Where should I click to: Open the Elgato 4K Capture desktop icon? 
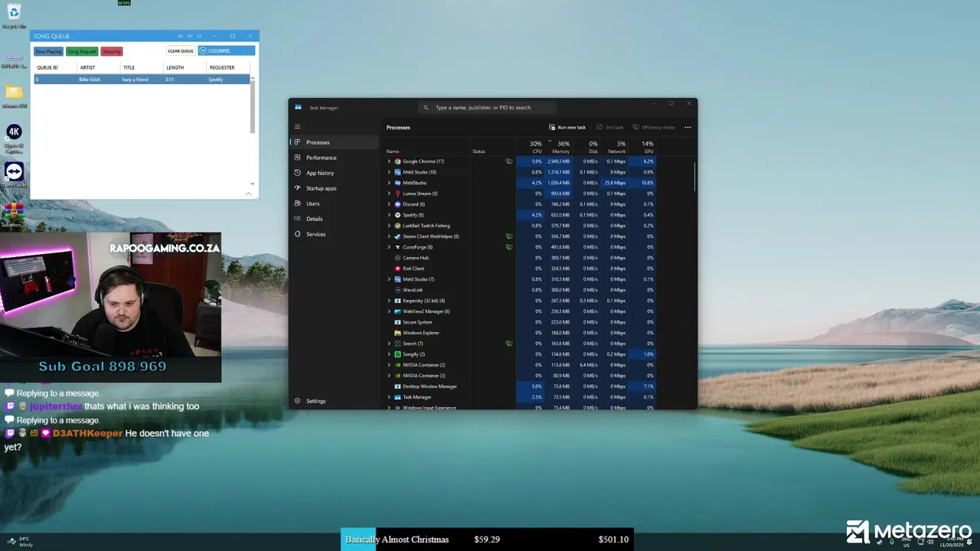(x=14, y=137)
